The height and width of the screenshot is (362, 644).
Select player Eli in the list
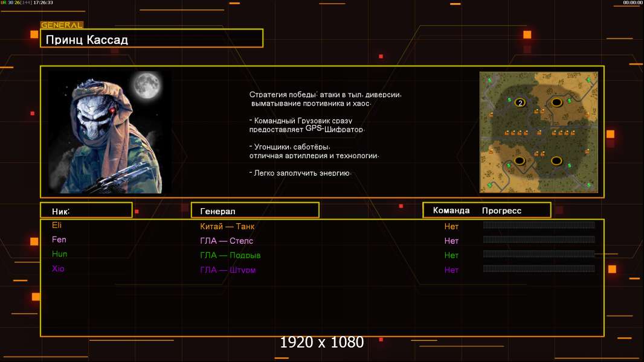[x=57, y=225]
